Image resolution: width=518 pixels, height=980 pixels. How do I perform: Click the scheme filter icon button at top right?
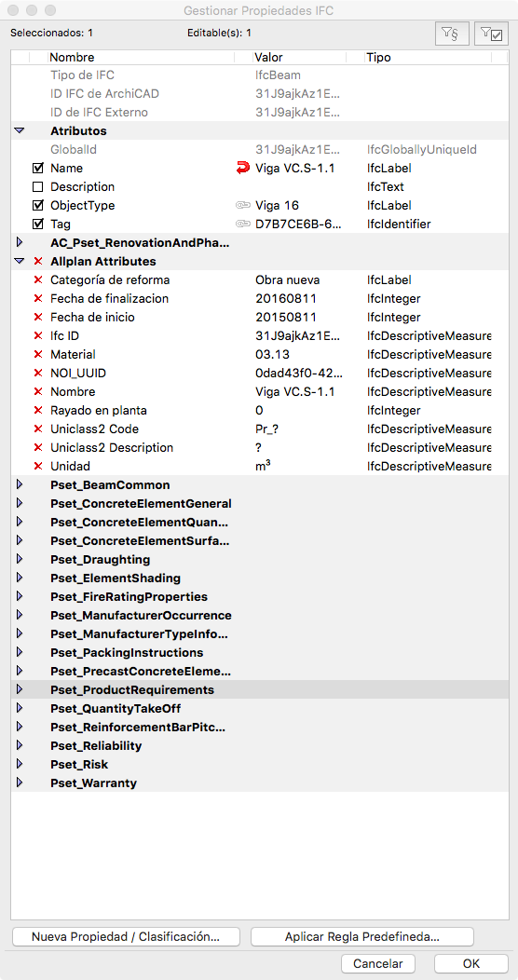click(x=452, y=34)
